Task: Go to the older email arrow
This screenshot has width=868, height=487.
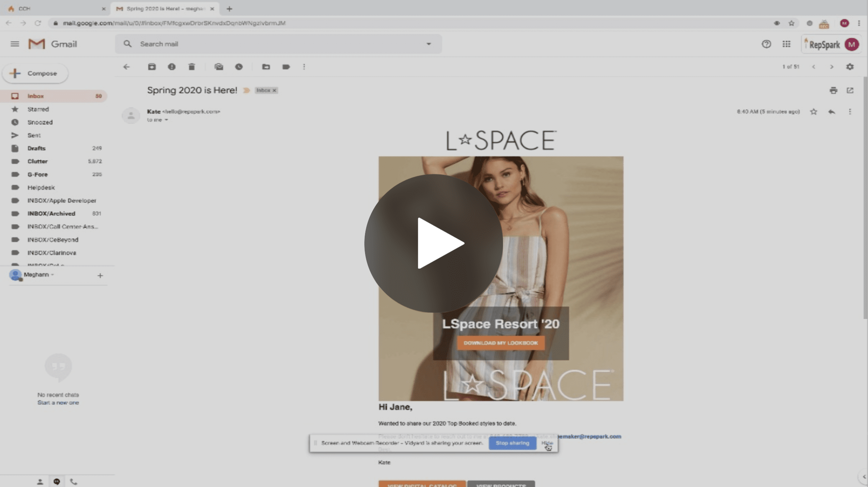Action: (832, 67)
